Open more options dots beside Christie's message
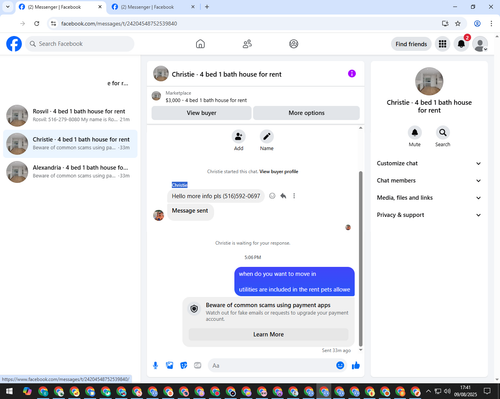This screenshot has height=399, width=500. tap(294, 196)
